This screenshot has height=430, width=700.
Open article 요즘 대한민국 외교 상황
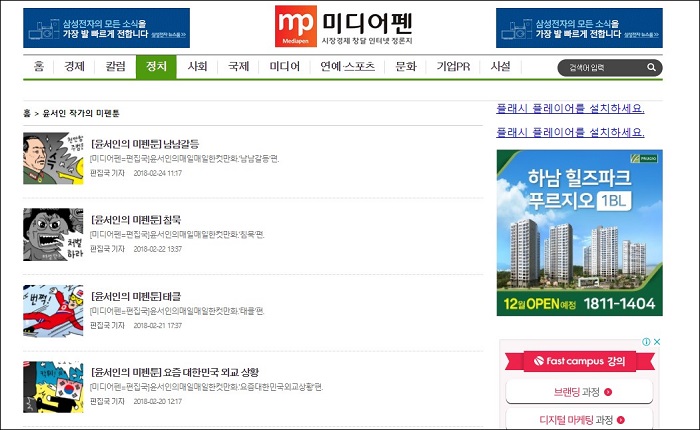175,372
